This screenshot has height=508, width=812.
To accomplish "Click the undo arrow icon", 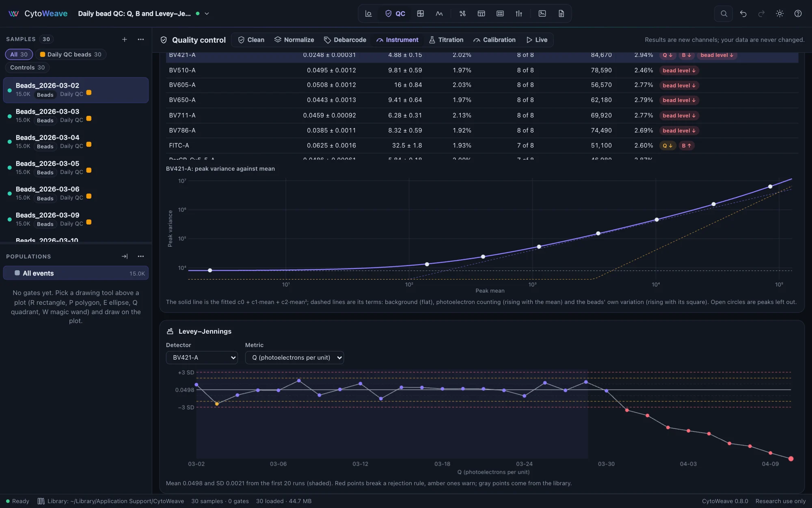I will [743, 13].
